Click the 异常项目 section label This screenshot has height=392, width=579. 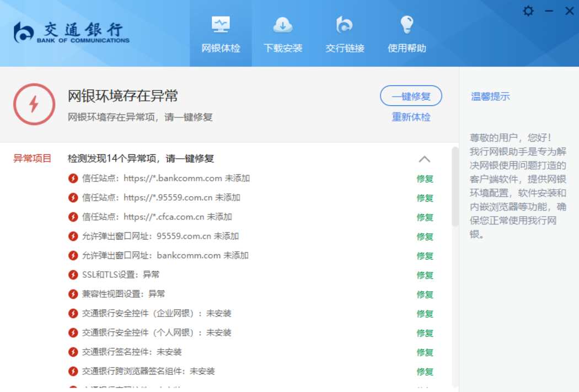[32, 158]
